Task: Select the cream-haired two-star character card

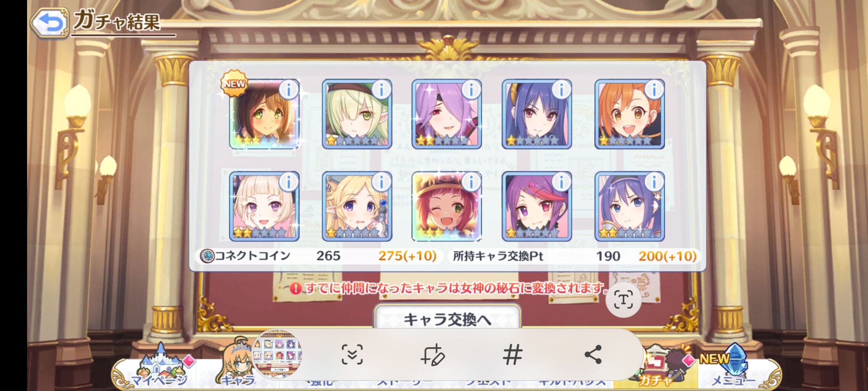Action: 264,207
